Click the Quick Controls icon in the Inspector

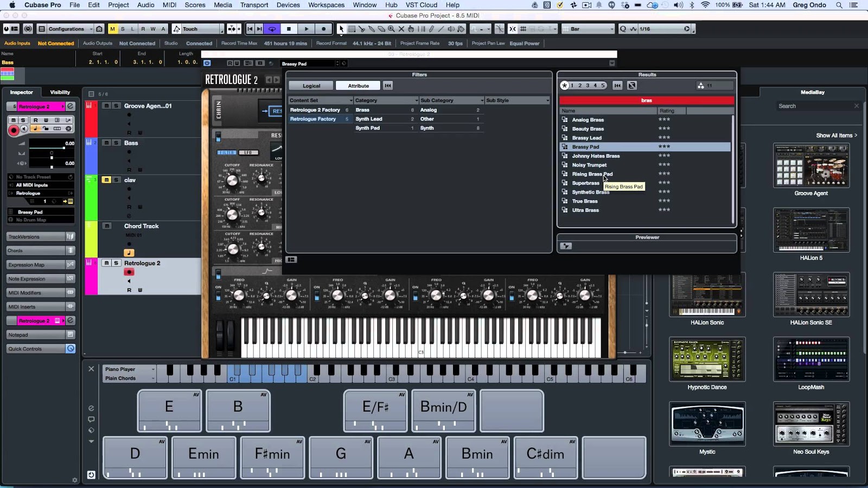[69, 349]
